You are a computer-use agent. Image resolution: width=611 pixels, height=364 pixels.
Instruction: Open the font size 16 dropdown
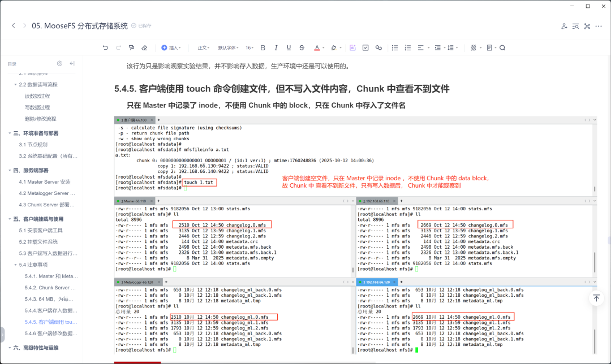[249, 47]
